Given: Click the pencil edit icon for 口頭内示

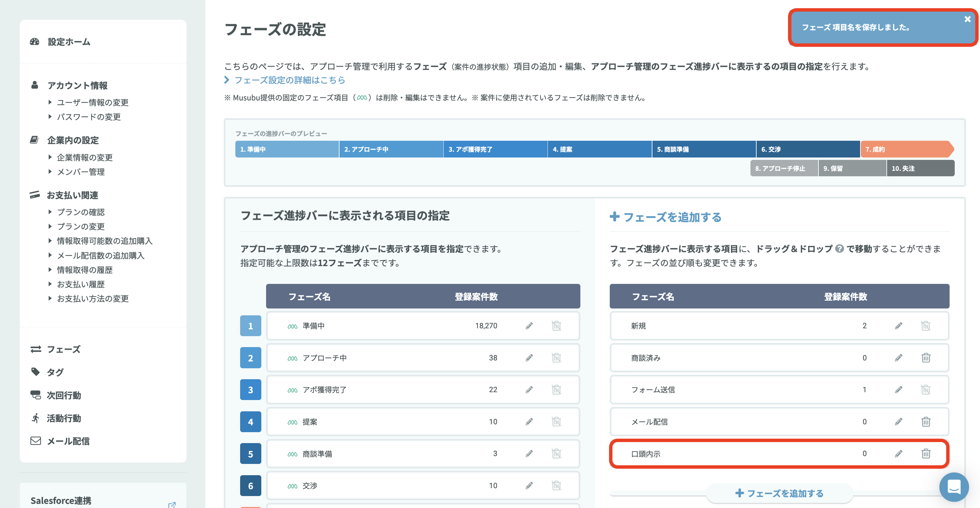Looking at the screenshot, I should click(898, 454).
